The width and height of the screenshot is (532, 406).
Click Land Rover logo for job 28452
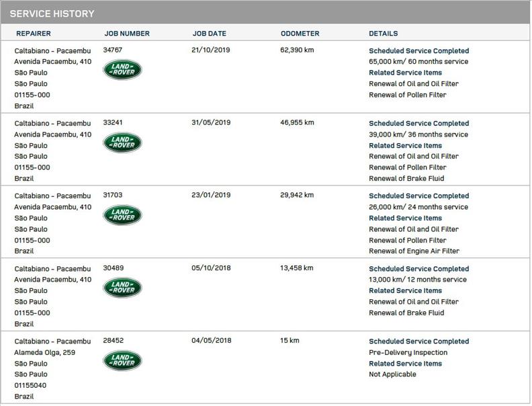[122, 360]
